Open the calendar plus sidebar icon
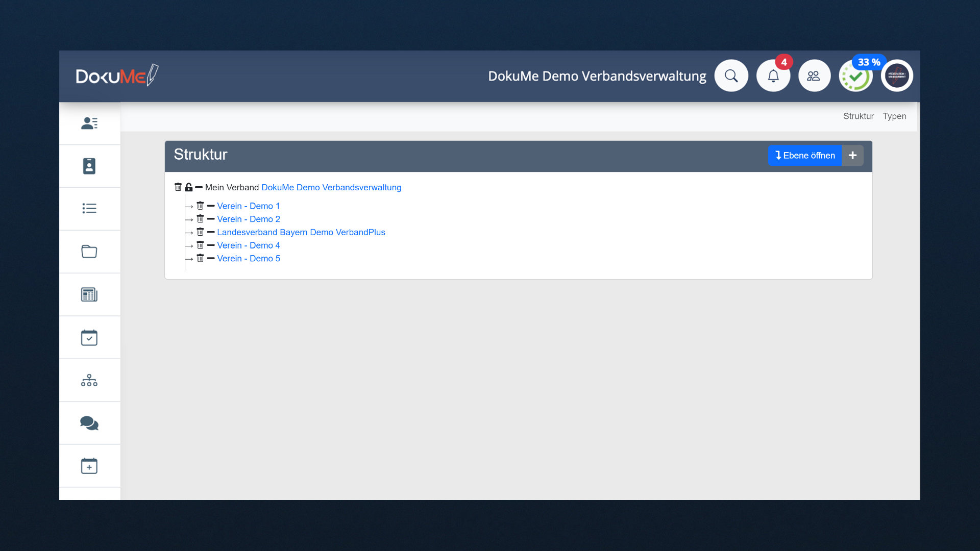This screenshot has width=980, height=551. coord(89,465)
